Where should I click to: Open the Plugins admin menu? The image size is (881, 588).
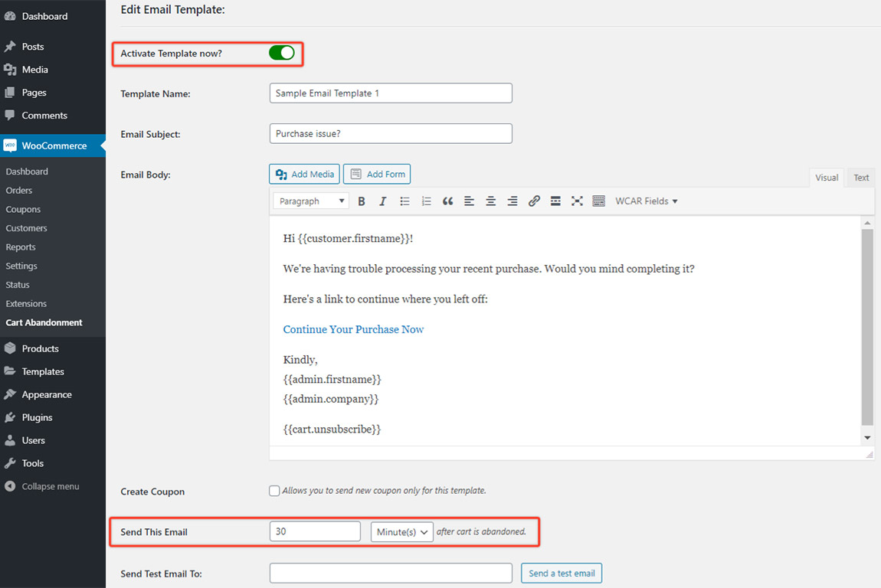(53, 418)
